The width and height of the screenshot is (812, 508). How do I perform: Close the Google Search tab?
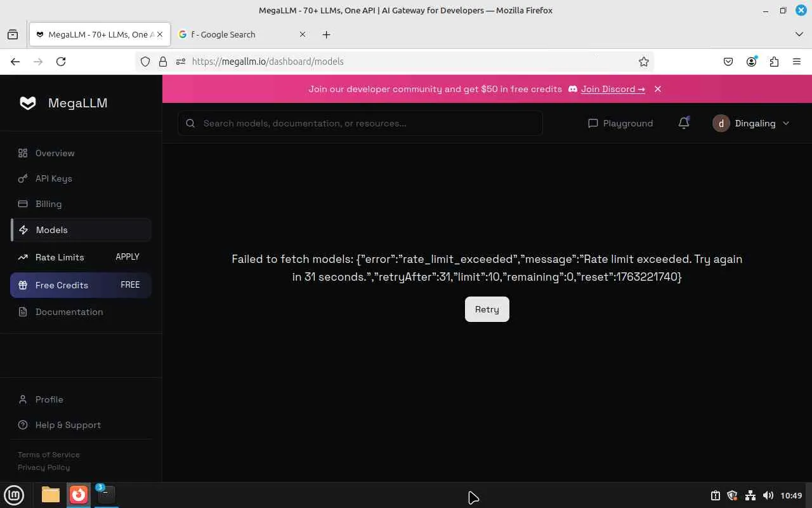click(303, 34)
